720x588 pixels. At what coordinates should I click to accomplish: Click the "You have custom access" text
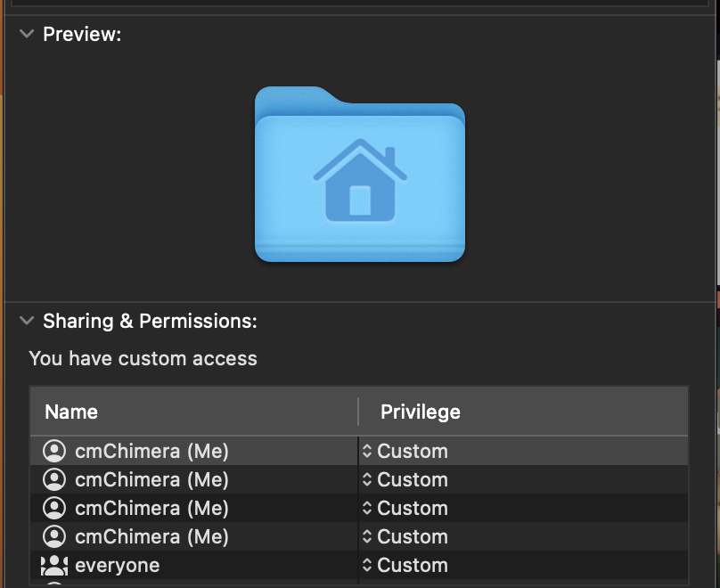(x=143, y=359)
